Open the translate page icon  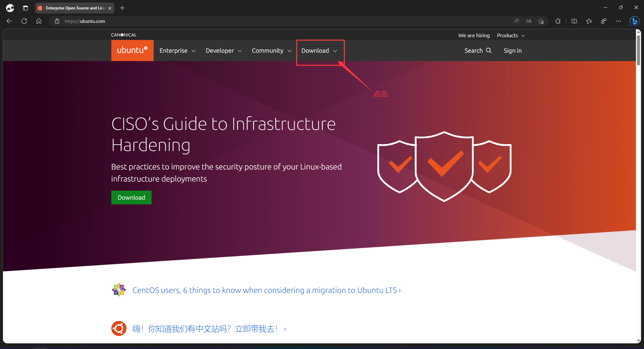(529, 21)
